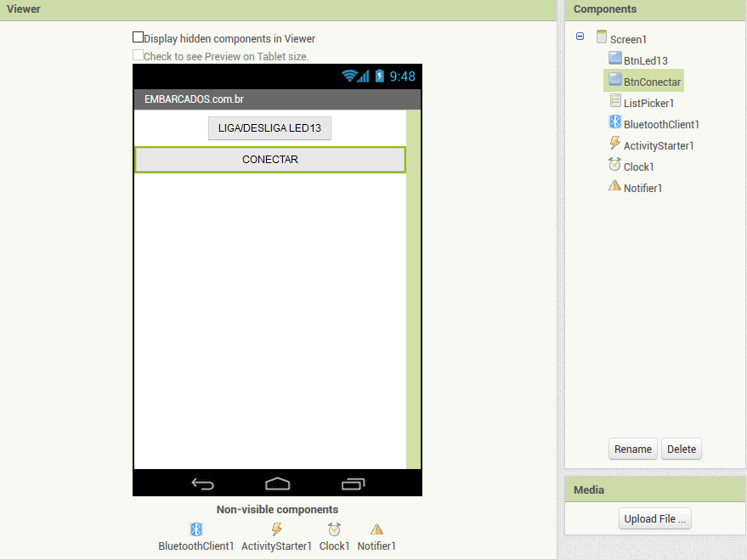
Task: Click the BtnLed13 button icon in tree
Action: point(615,58)
